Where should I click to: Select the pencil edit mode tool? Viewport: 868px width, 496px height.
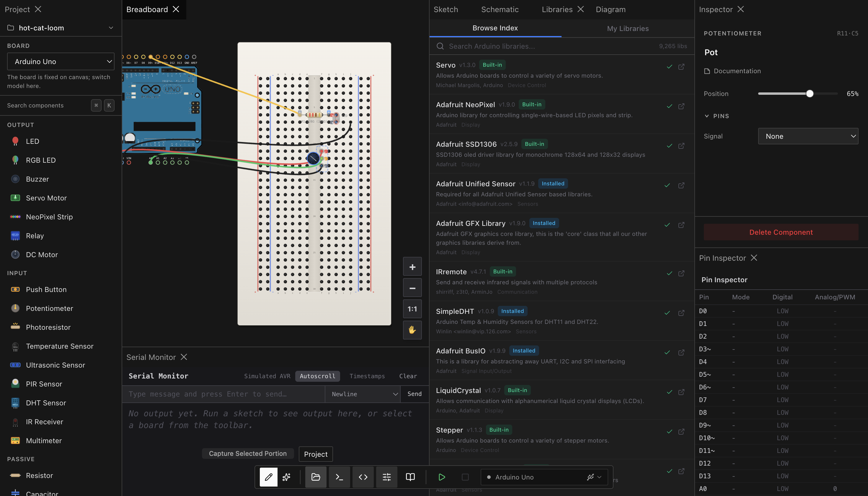(x=268, y=477)
